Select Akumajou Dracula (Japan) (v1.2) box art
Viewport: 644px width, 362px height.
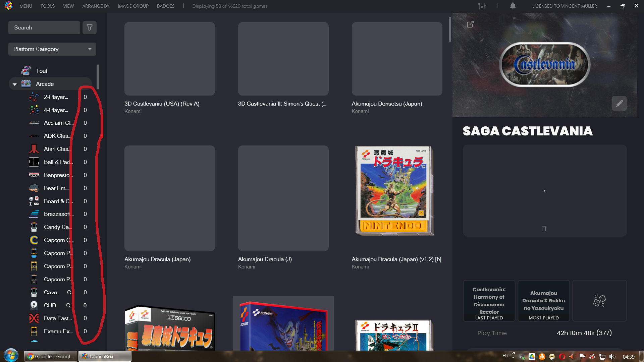tap(395, 191)
